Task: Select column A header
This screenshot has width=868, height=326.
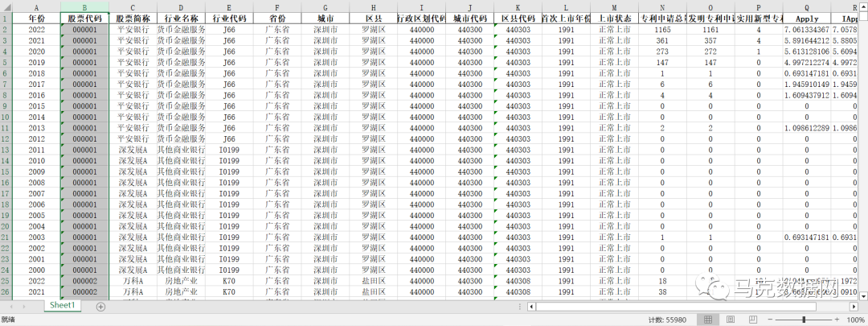Action: [x=36, y=7]
